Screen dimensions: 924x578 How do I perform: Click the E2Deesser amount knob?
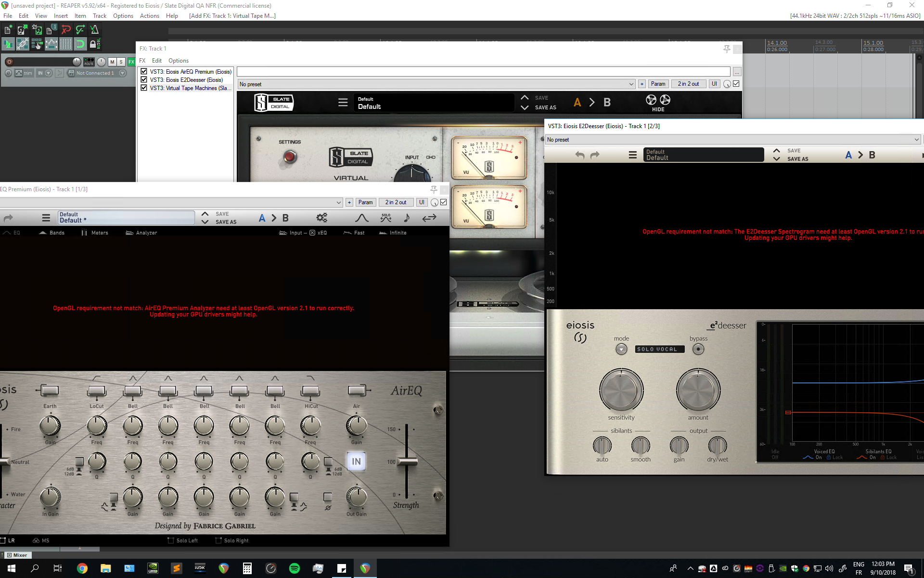pos(698,390)
